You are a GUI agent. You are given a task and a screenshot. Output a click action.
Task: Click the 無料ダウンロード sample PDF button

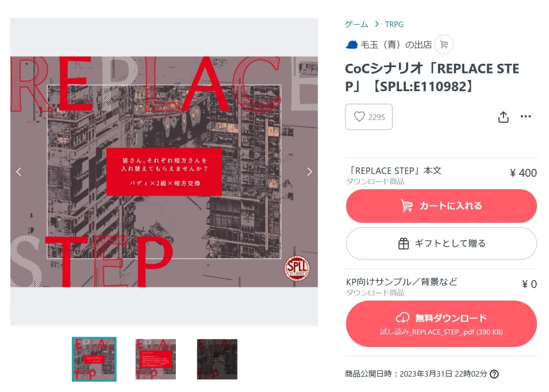(x=441, y=324)
